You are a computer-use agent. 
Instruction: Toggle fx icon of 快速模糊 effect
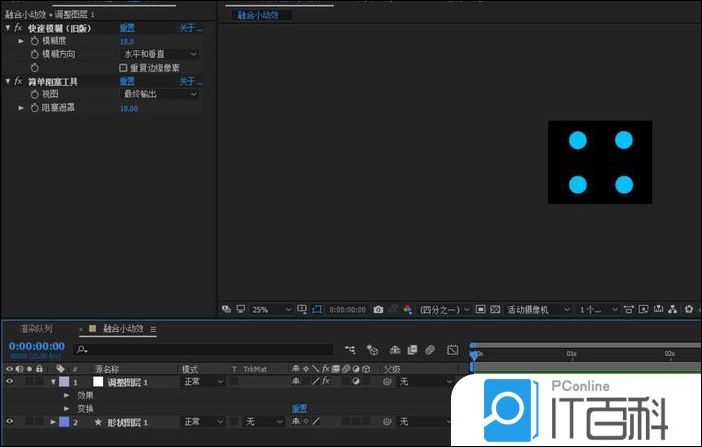coord(18,28)
